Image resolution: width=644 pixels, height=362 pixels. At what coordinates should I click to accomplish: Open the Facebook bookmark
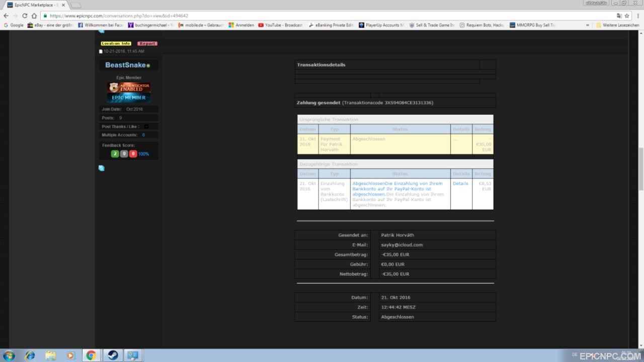101,25
